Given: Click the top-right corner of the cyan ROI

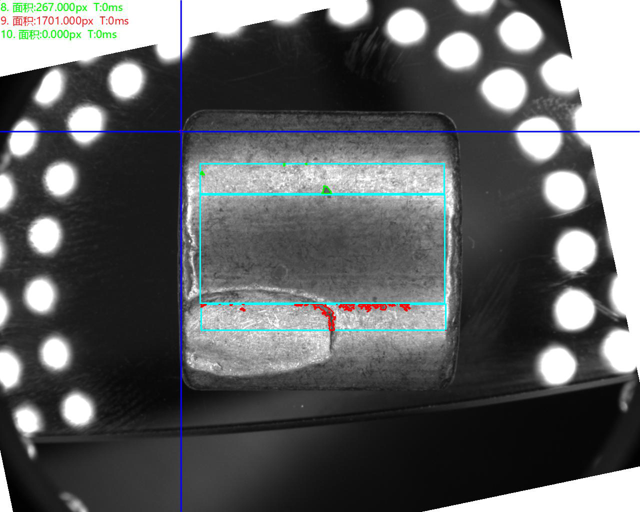Looking at the screenshot, I should (445, 164).
